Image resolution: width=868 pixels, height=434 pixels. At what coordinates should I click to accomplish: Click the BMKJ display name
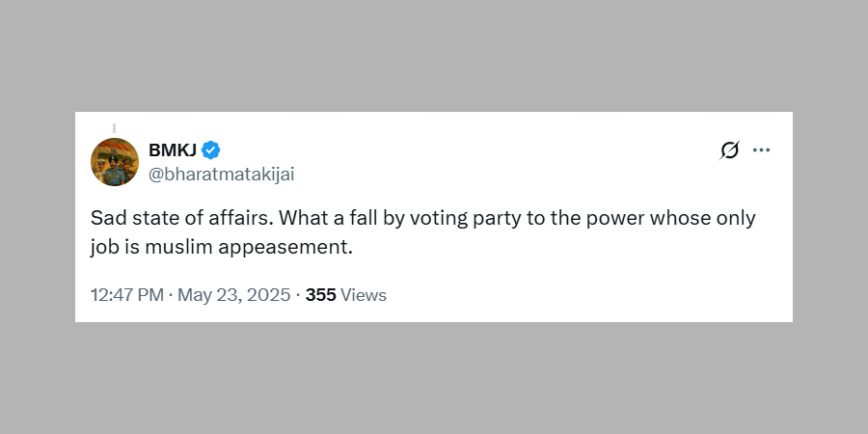coord(172,149)
